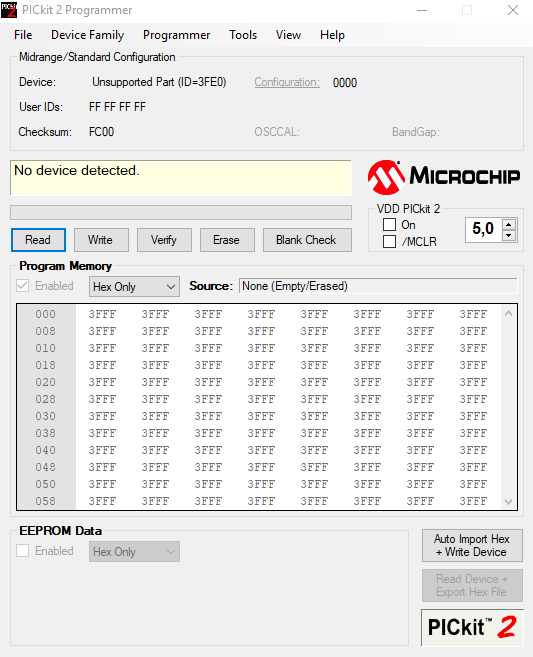This screenshot has height=657, width=533.
Task: Open the Help menu
Action: [332, 35]
